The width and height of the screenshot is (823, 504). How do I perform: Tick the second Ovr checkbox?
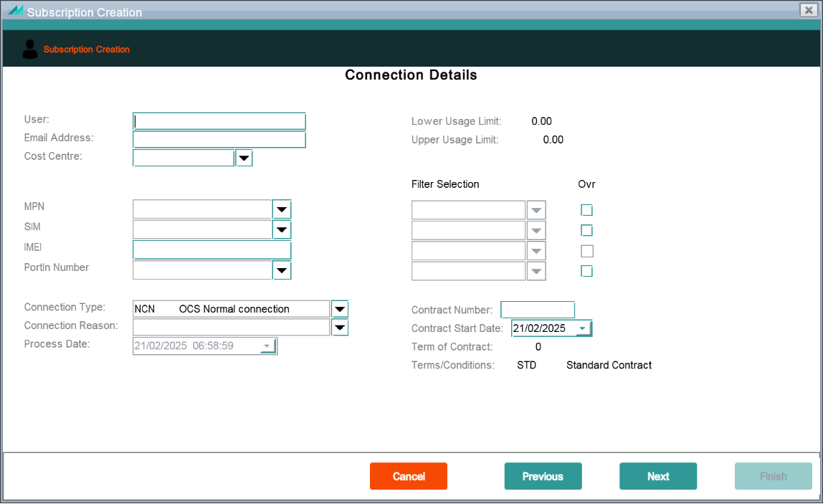pyautogui.click(x=587, y=230)
